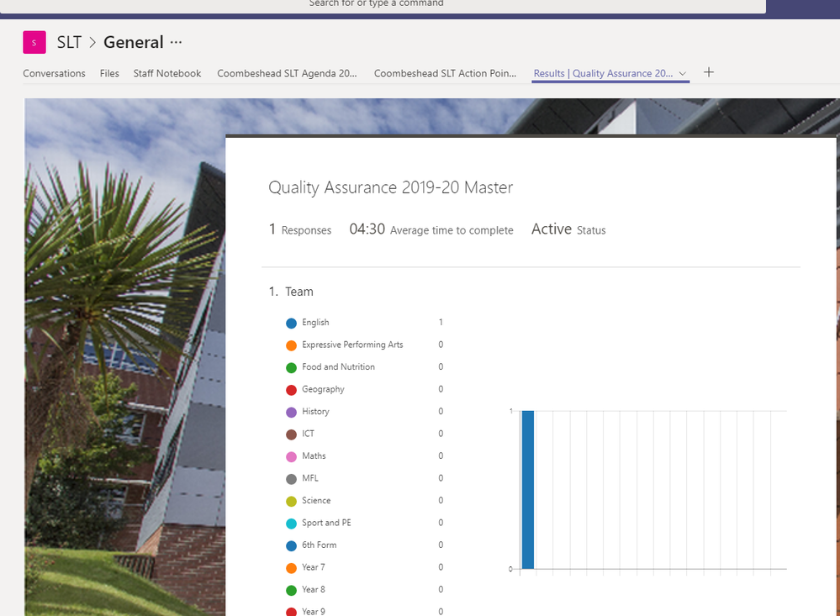Click the MFL grey legend dot

point(292,479)
